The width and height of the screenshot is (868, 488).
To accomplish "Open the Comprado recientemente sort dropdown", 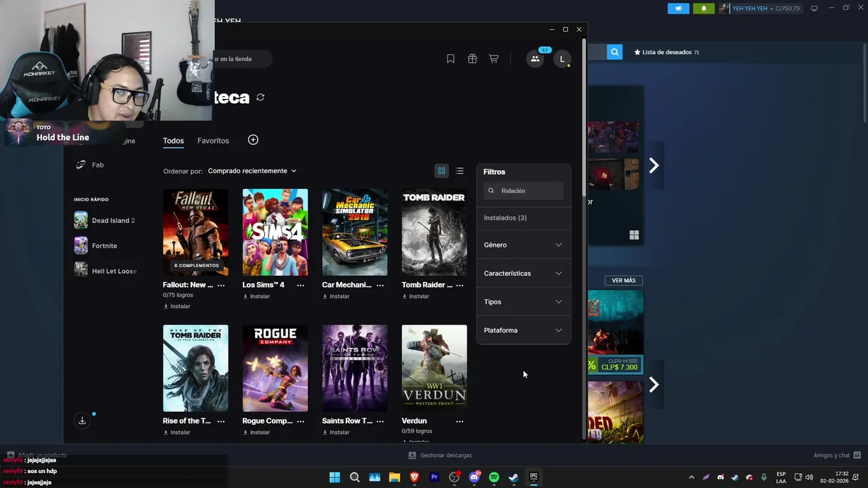I will click(x=252, y=171).
